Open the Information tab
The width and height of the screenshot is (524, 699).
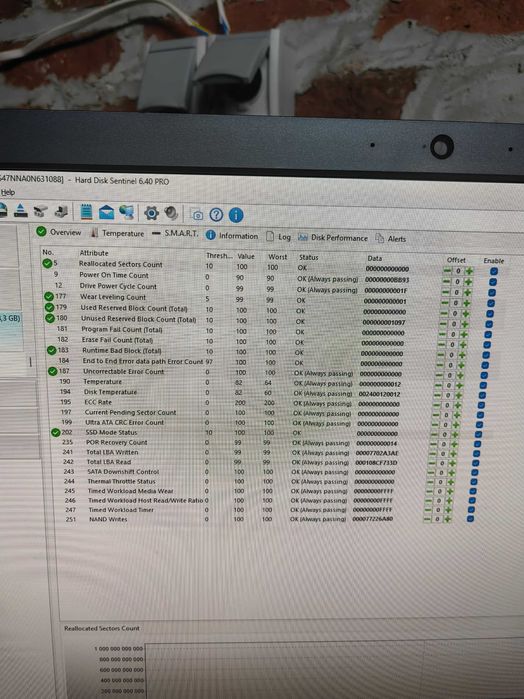[x=232, y=235]
